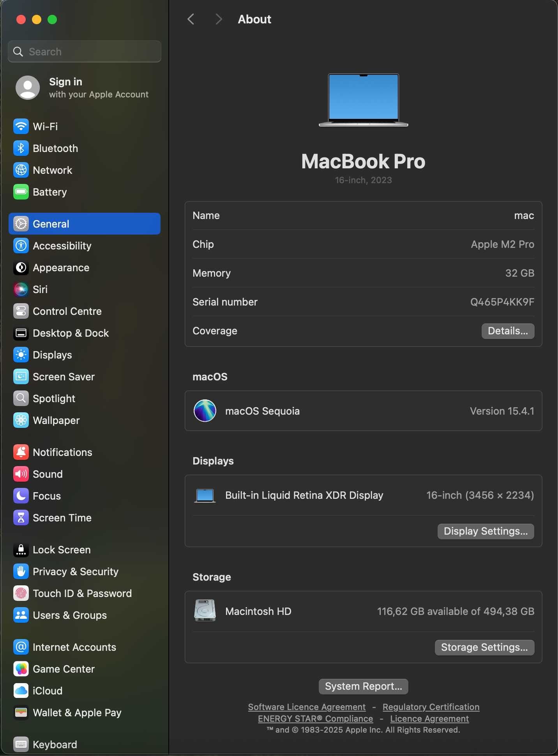Viewport: 558px width, 756px height.
Task: Click the Apple copyright notice text
Action: point(363,730)
